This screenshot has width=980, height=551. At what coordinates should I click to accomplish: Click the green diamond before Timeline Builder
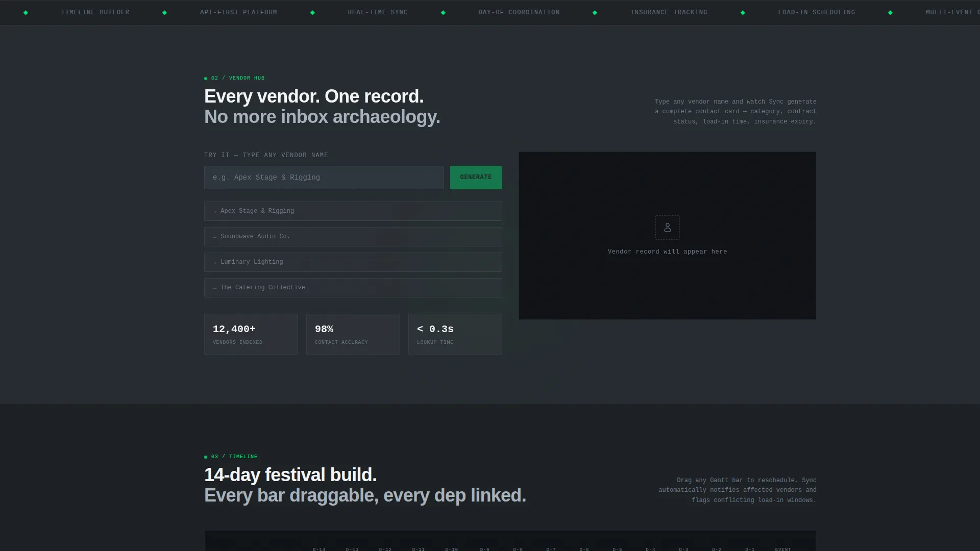tap(26, 13)
